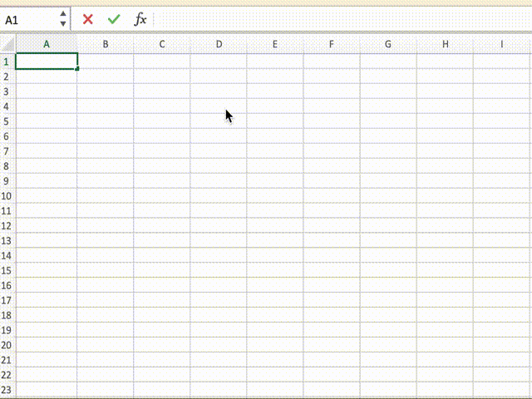Select column E header

pyautogui.click(x=275, y=44)
